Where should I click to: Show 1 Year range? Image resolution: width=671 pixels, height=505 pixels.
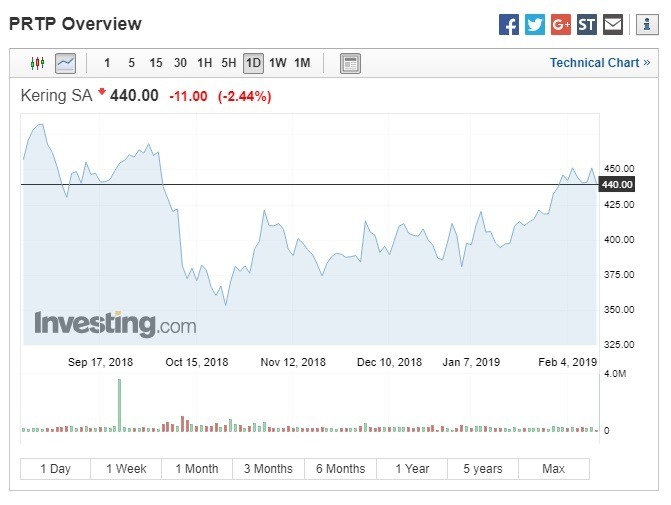(x=412, y=469)
